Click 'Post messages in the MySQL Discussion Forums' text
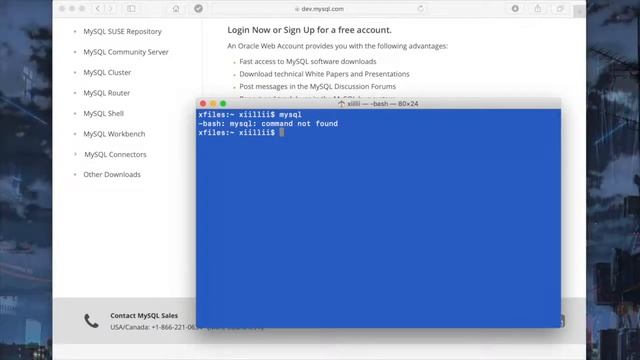The height and width of the screenshot is (360, 640). click(318, 87)
